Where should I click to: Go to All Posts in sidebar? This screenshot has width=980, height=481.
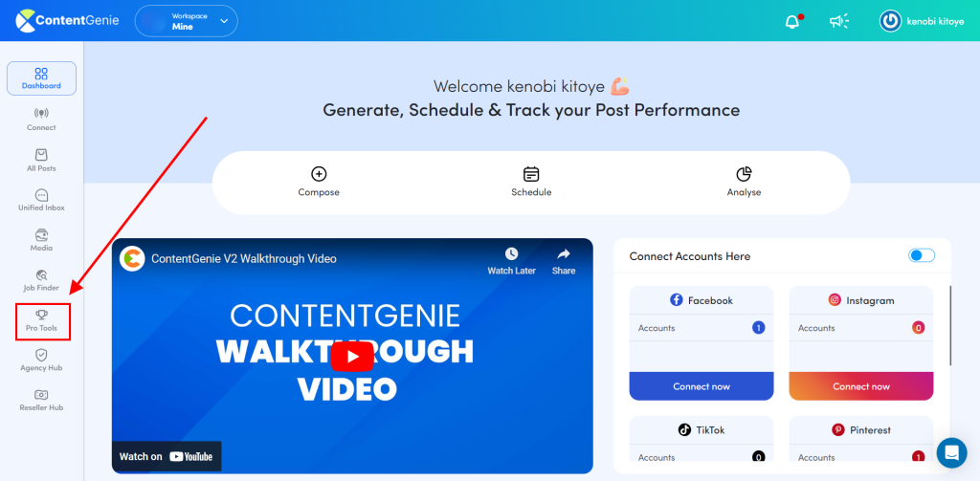[41, 161]
